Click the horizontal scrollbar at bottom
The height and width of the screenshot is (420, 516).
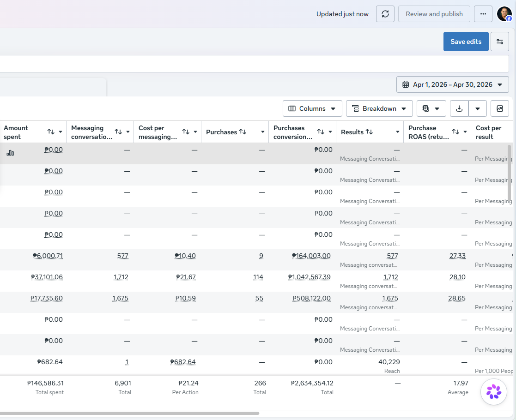pyautogui.click(x=129, y=413)
